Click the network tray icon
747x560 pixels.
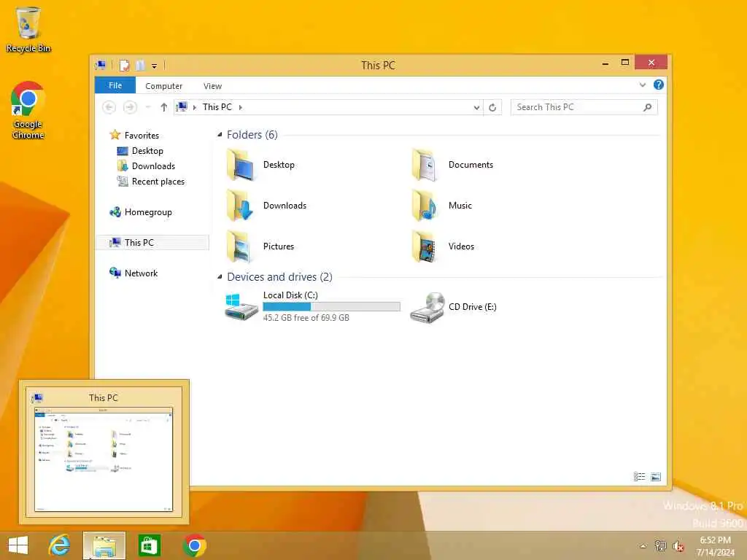[660, 546]
